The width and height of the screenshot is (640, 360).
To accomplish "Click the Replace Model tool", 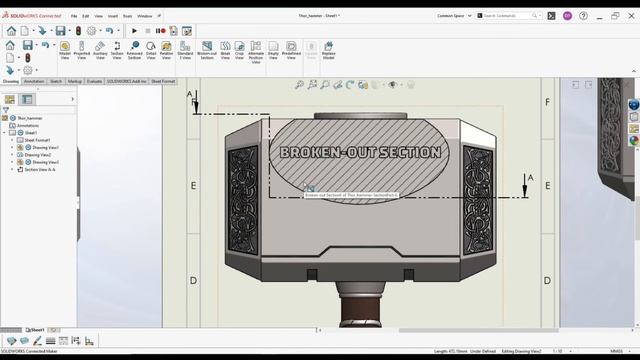I will click(329, 51).
